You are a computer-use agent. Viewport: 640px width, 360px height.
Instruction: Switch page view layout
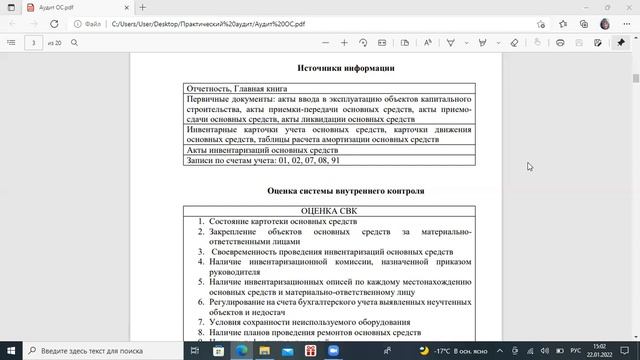(405, 42)
